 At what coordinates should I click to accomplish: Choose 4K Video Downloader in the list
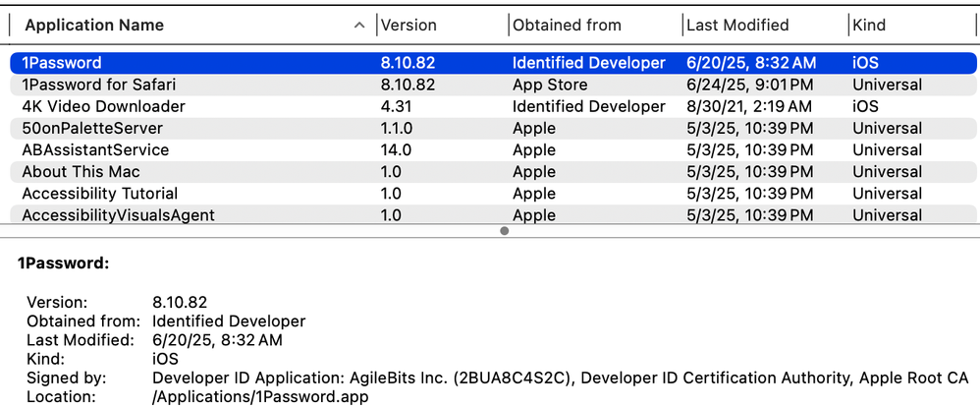pyautogui.click(x=103, y=106)
